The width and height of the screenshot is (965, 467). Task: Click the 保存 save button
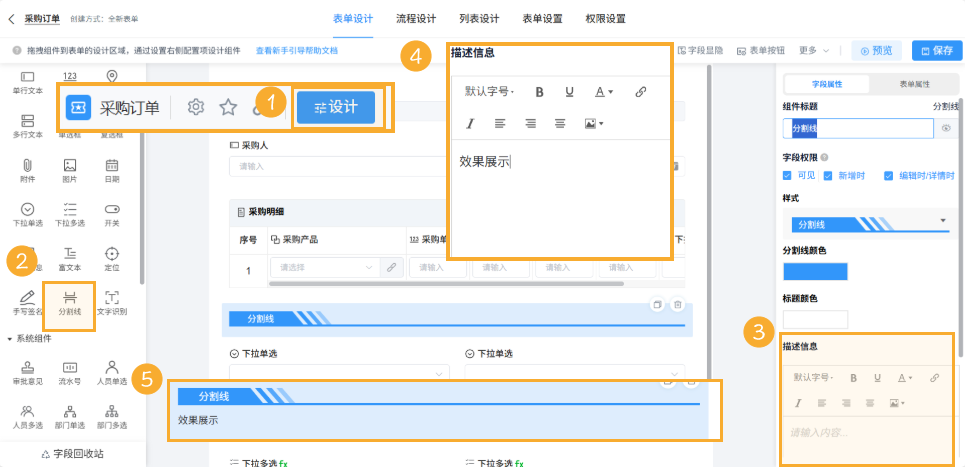[x=935, y=51]
